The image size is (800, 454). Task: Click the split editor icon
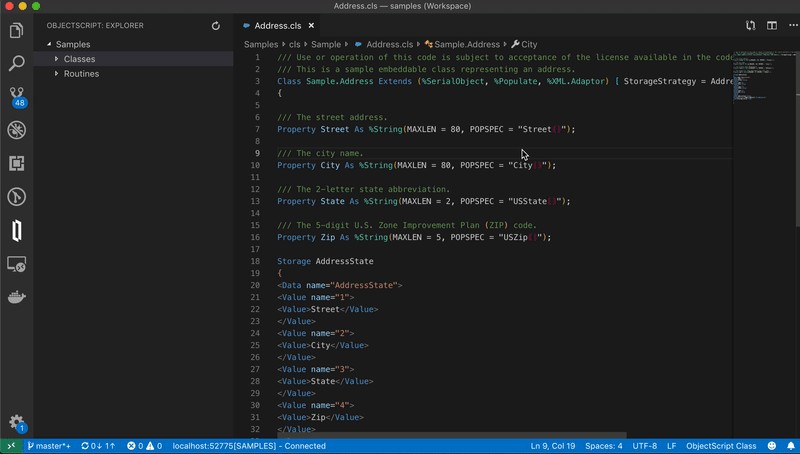pyautogui.click(x=771, y=25)
